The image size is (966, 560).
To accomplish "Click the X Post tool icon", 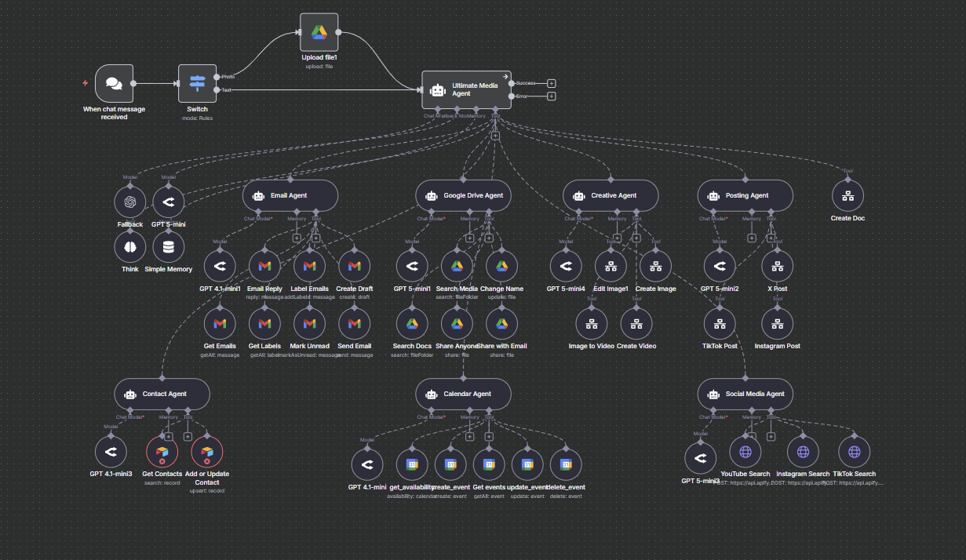I will [x=777, y=266].
